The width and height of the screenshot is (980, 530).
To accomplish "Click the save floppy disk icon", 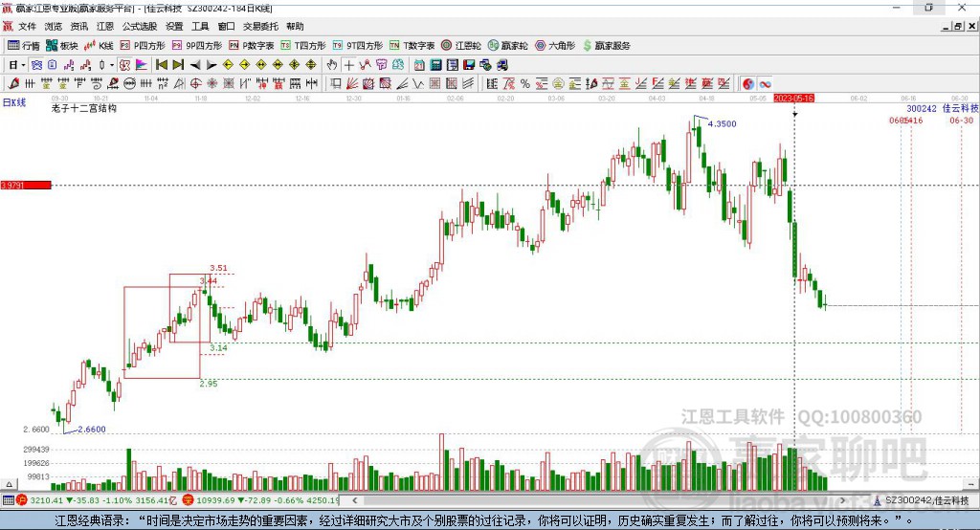I will (x=469, y=65).
